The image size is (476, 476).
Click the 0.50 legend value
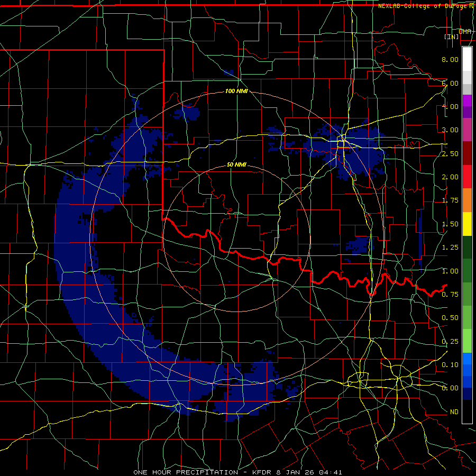(450, 318)
